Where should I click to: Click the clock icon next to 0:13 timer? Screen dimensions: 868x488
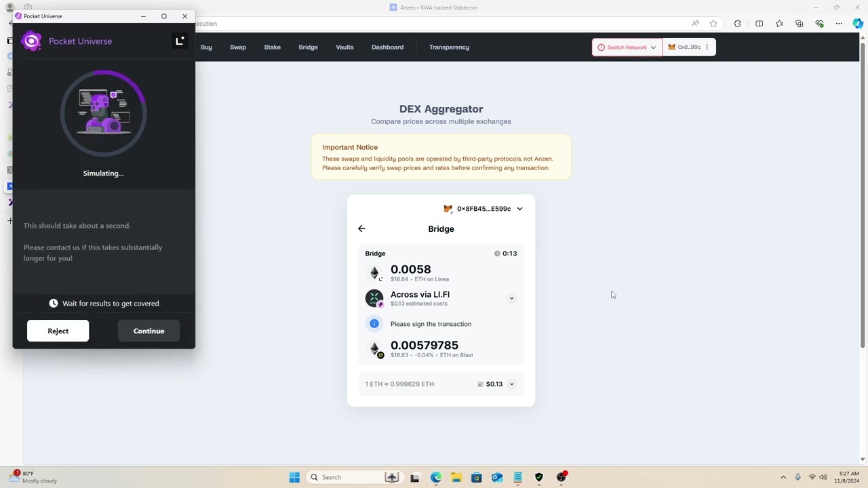coord(497,253)
